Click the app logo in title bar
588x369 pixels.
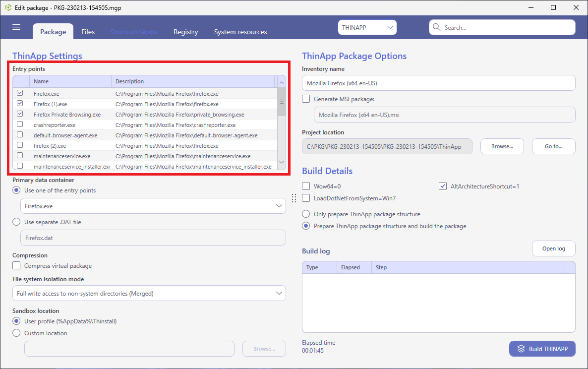pyautogui.click(x=8, y=7)
